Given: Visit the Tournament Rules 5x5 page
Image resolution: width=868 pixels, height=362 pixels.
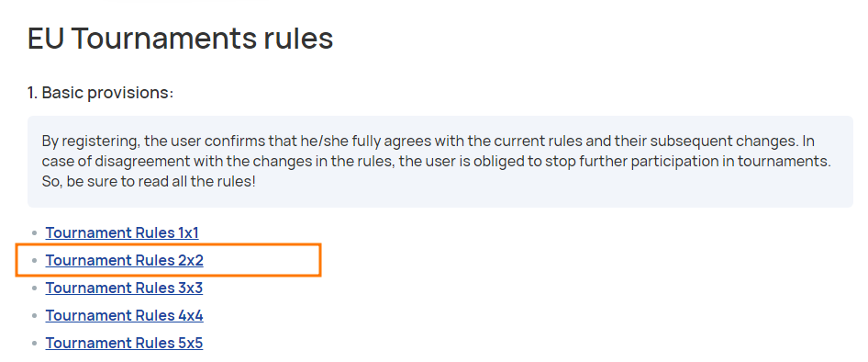Looking at the screenshot, I should tap(124, 343).
